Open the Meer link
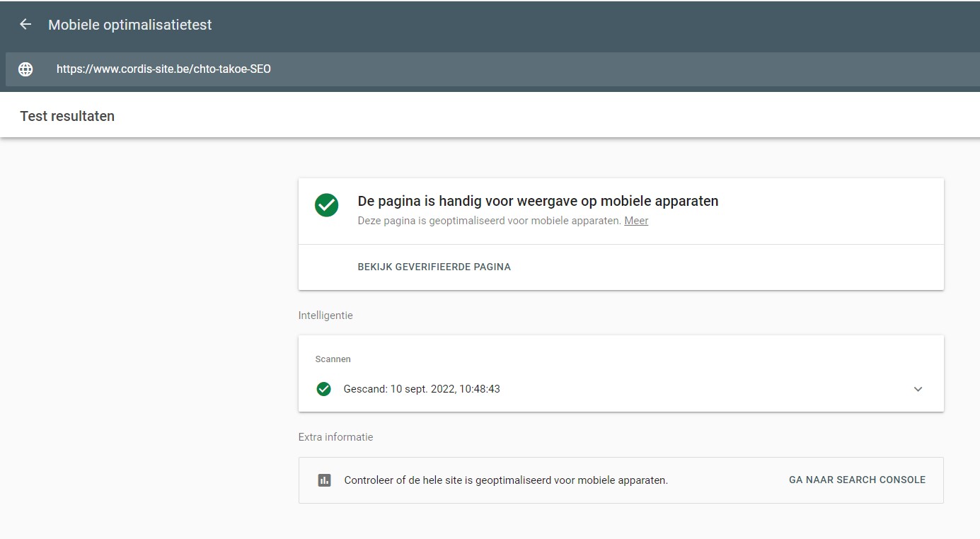Viewport: 980px width, 539px height. pos(636,221)
